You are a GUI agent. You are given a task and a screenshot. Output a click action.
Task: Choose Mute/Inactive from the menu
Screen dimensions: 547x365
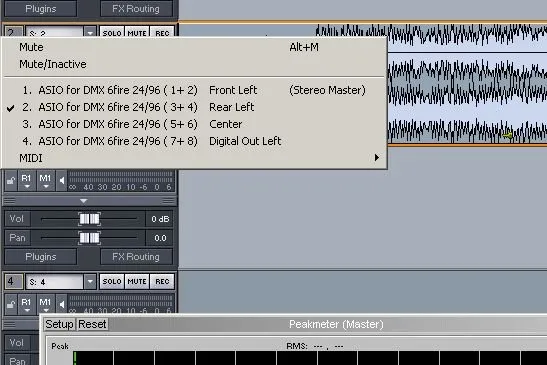(53, 64)
